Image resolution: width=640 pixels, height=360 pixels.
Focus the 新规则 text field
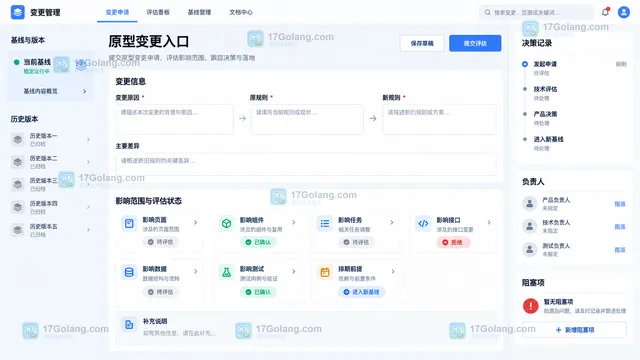[440, 120]
